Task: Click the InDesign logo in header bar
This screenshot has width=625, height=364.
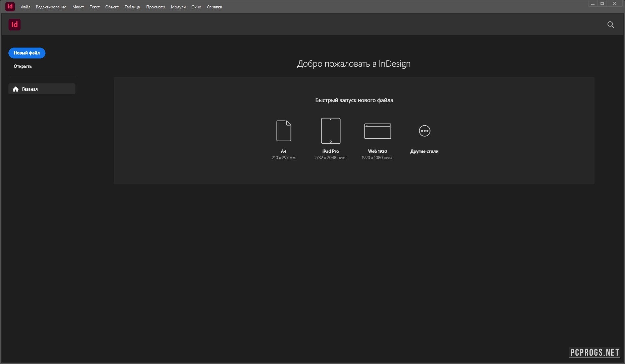Action: point(14,25)
